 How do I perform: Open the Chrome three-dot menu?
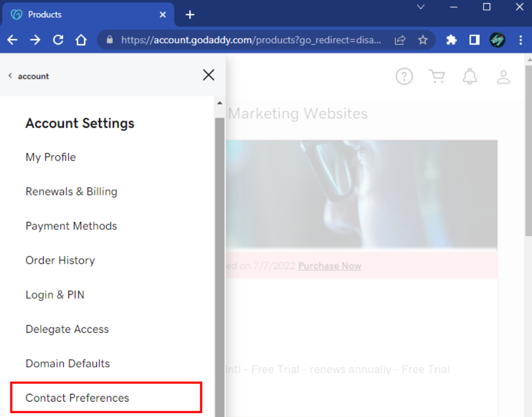pos(520,40)
